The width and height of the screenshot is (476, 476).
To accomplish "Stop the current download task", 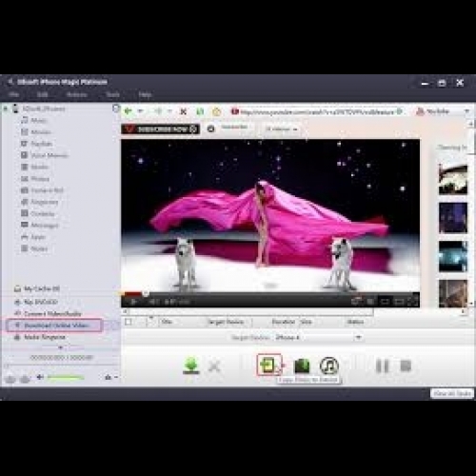I will [x=406, y=366].
